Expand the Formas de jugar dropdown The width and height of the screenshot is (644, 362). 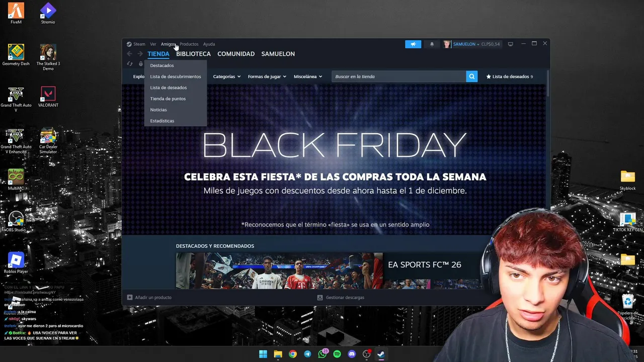tap(267, 76)
